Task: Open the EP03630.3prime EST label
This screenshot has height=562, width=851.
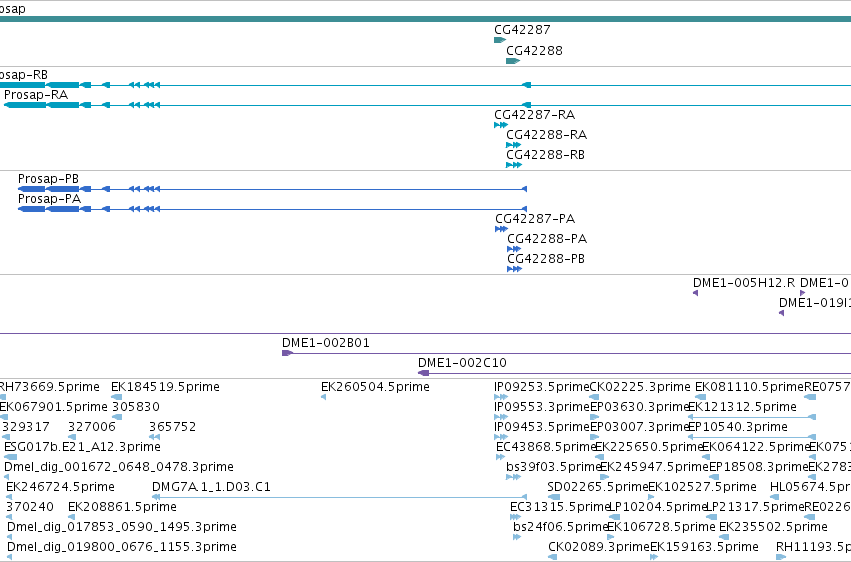Action: point(640,407)
